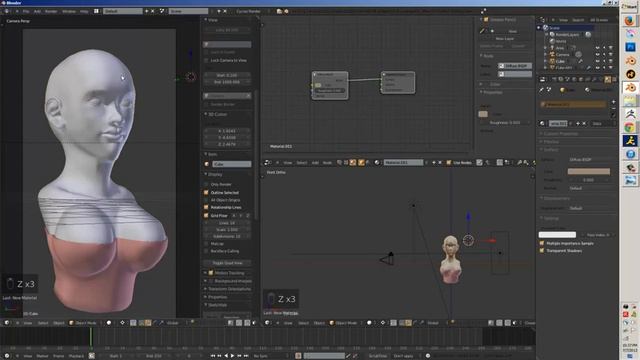Add a new material slot with plus
The height and width of the screenshot is (360, 640).
(x=613, y=102)
